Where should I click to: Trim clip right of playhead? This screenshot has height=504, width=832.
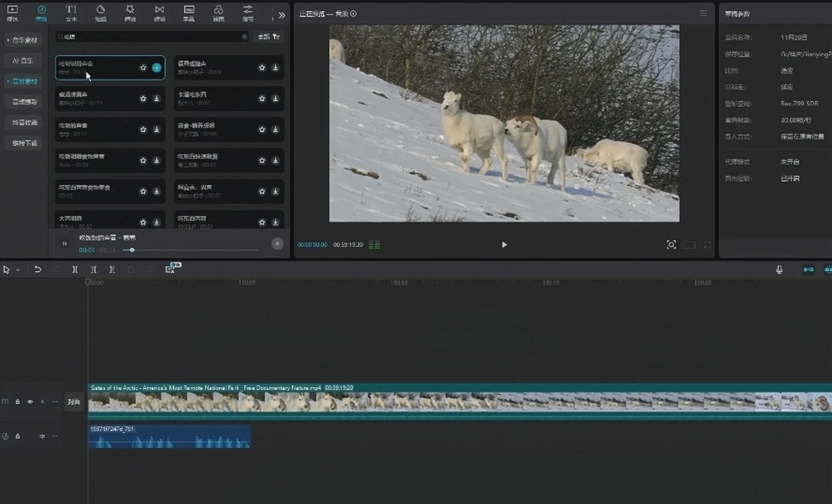pos(112,270)
